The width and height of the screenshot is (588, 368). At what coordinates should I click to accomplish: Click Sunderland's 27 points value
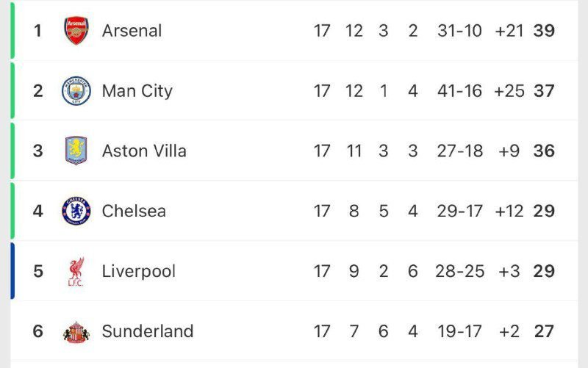click(544, 331)
